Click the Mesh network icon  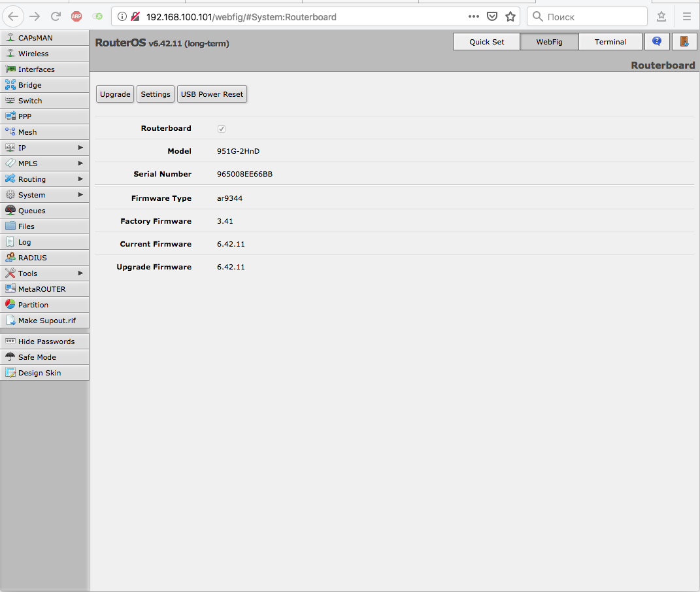click(10, 131)
